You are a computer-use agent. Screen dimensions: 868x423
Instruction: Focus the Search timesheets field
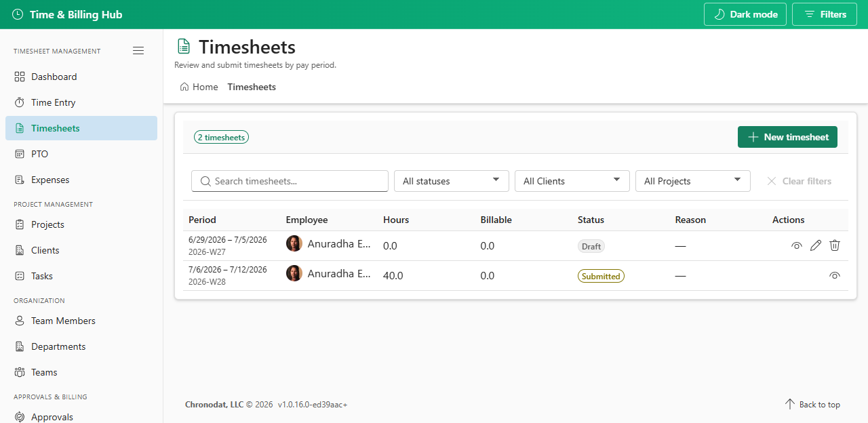click(290, 181)
